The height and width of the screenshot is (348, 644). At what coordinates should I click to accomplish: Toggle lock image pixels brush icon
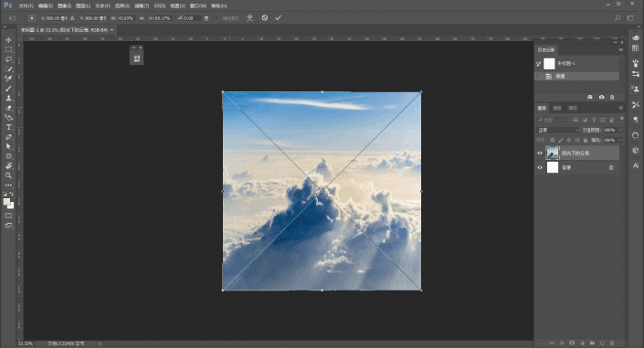(x=561, y=140)
